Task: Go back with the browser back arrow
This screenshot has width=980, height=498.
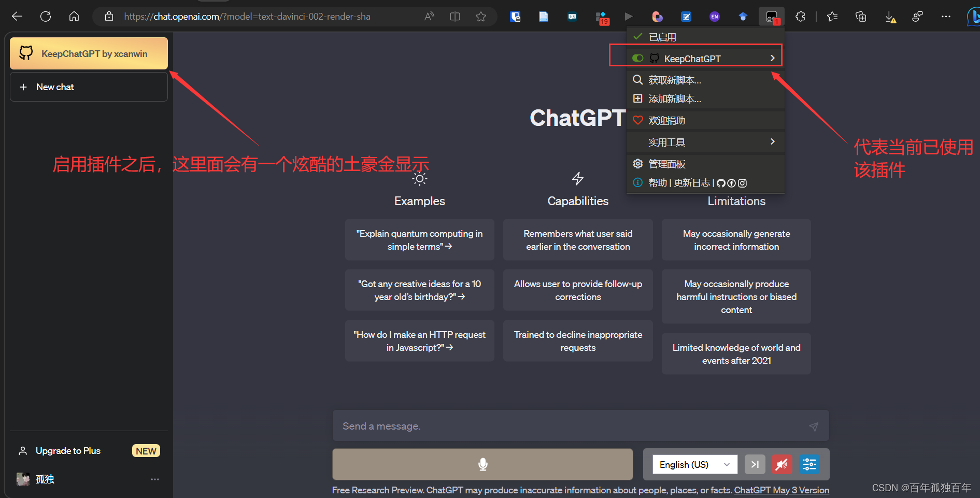Action: click(17, 17)
